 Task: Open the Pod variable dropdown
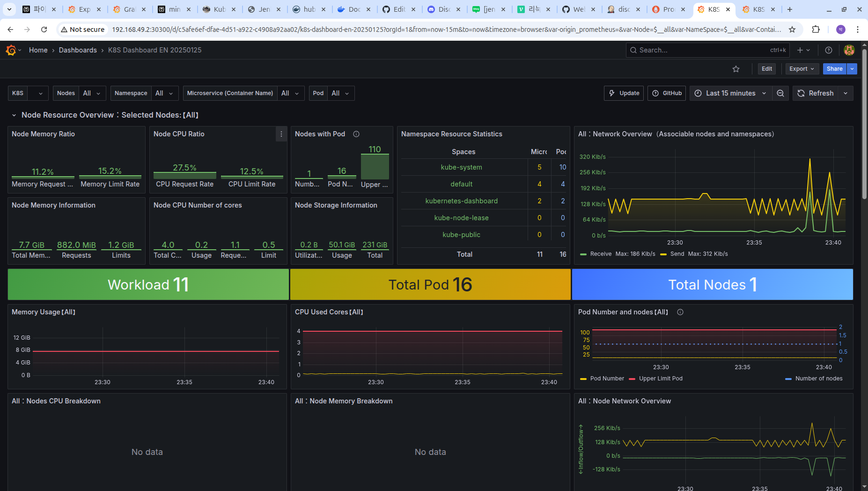click(x=341, y=93)
